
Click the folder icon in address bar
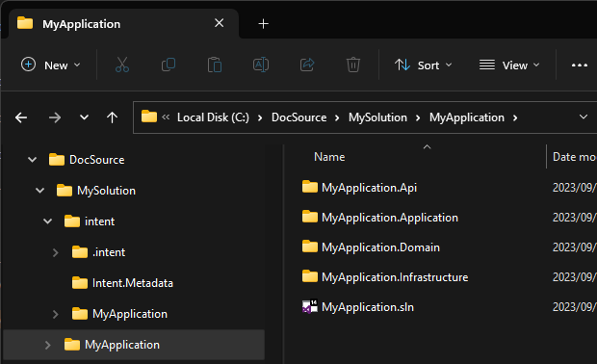tap(149, 117)
